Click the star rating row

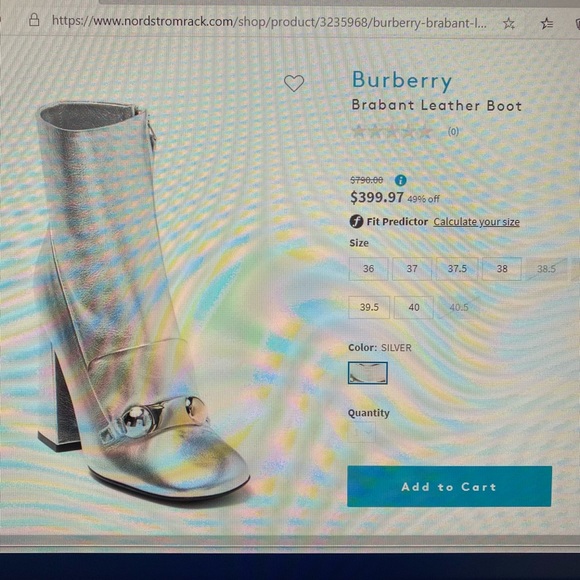click(x=392, y=131)
